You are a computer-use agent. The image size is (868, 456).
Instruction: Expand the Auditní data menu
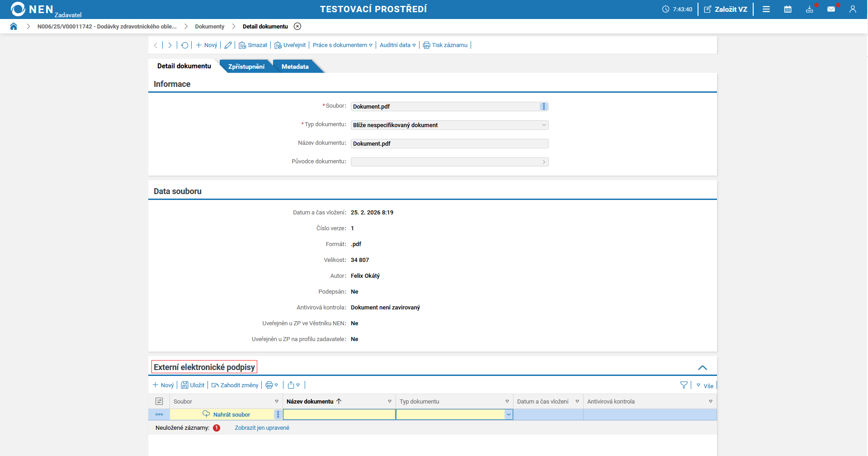397,45
